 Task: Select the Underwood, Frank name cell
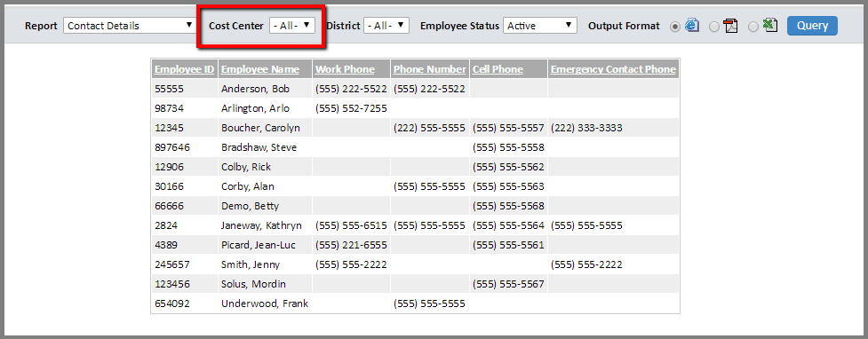coord(265,304)
